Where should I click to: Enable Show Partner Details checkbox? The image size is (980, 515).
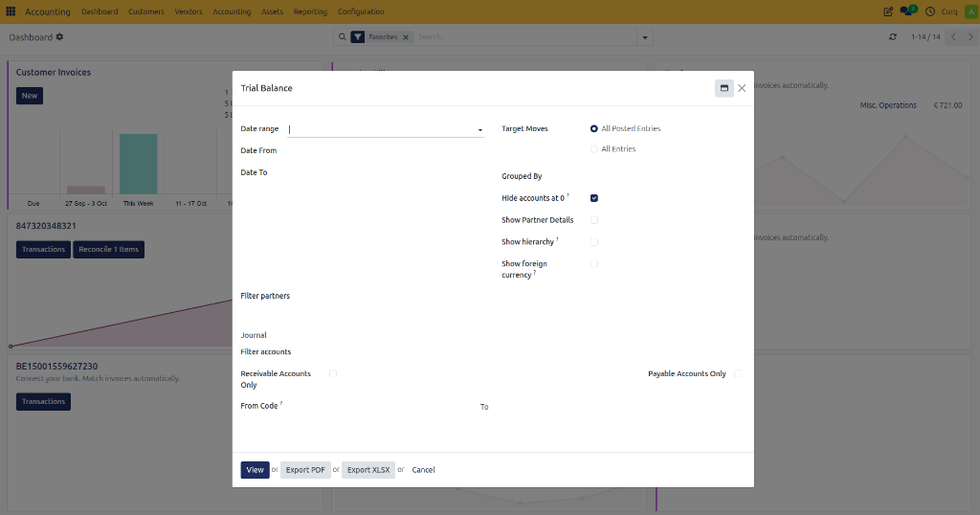[x=593, y=220]
